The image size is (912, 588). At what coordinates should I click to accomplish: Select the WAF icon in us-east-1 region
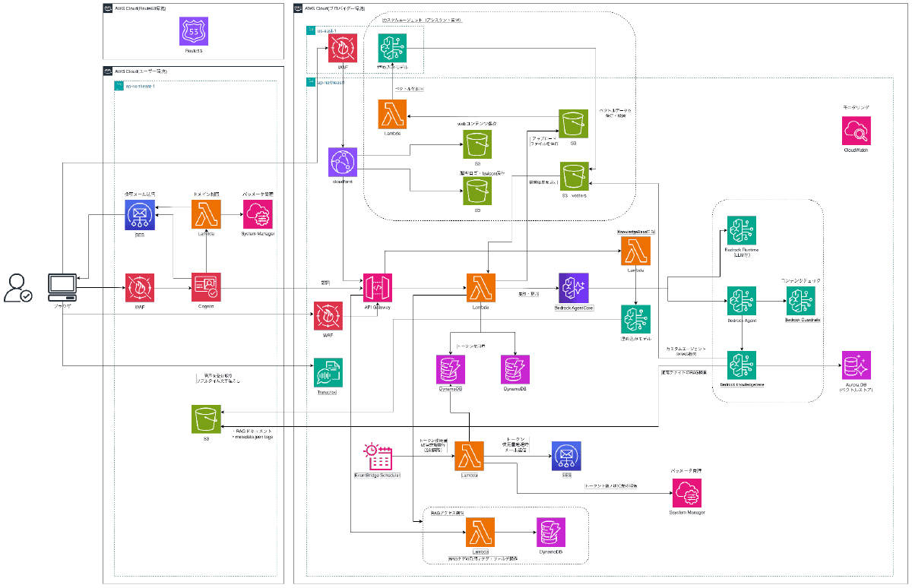click(x=344, y=48)
